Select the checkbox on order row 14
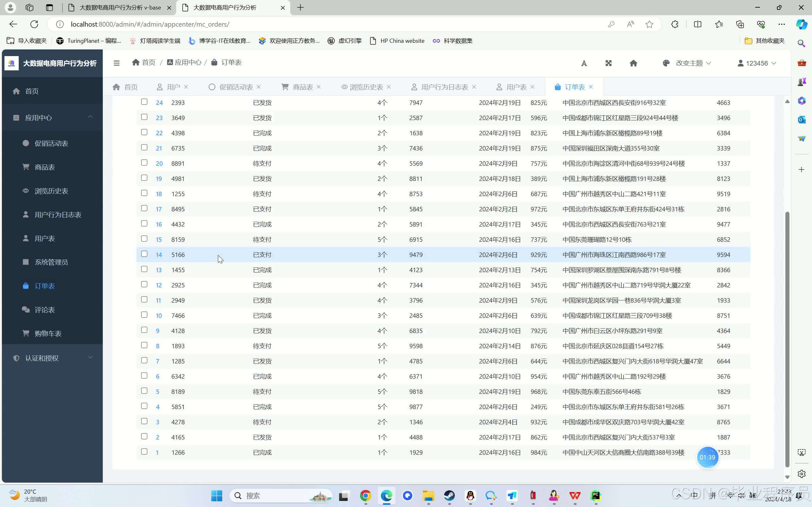812x507 pixels. [144, 254]
